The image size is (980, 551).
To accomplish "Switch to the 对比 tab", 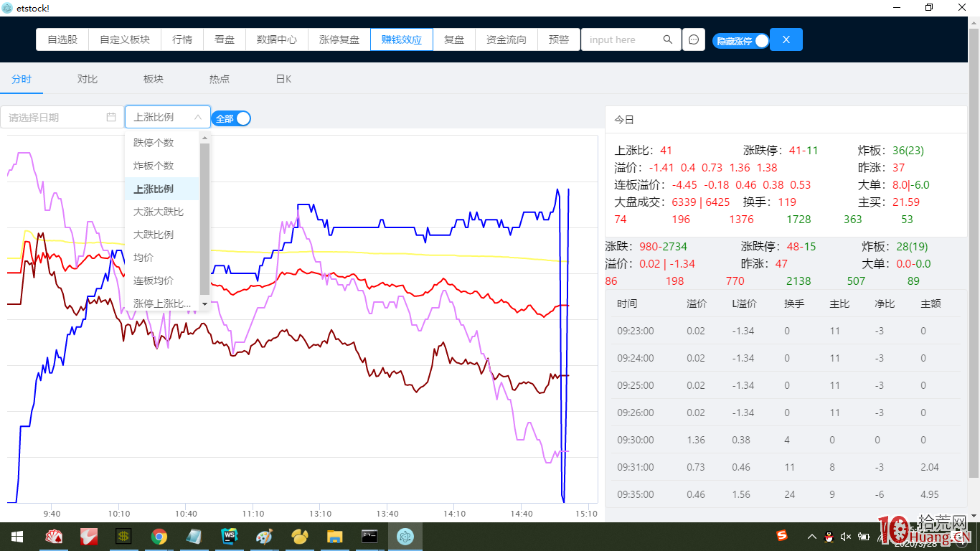I will tap(88, 79).
